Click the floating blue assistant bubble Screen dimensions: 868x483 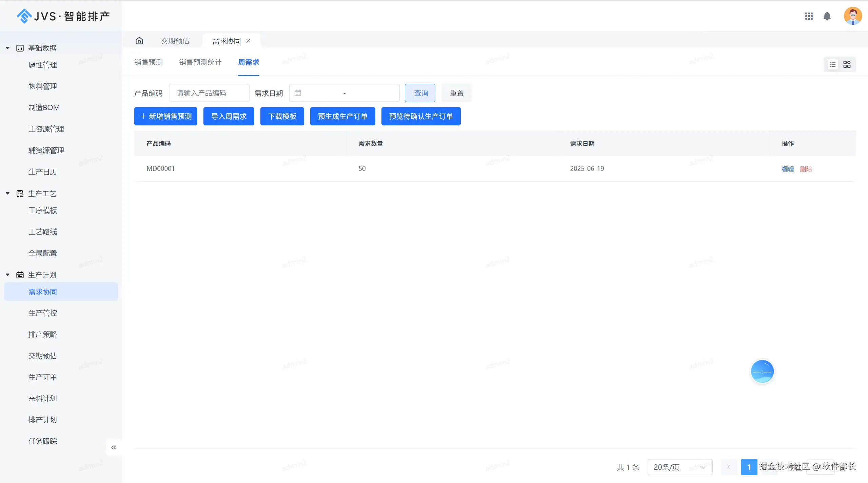point(762,371)
